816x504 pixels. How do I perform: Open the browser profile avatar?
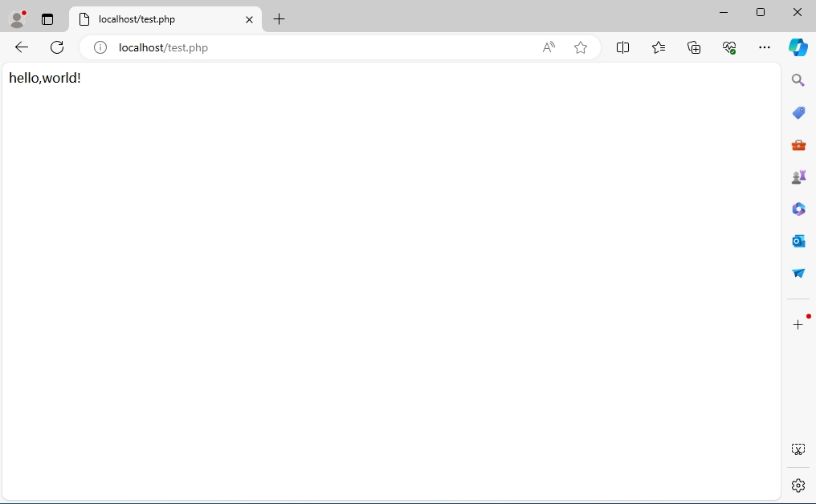point(17,19)
